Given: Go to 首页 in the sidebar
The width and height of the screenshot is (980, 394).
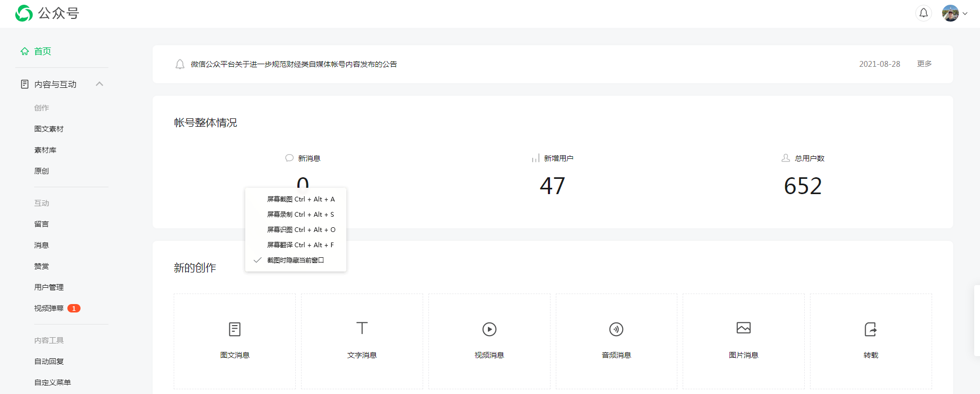Looking at the screenshot, I should click(x=43, y=51).
